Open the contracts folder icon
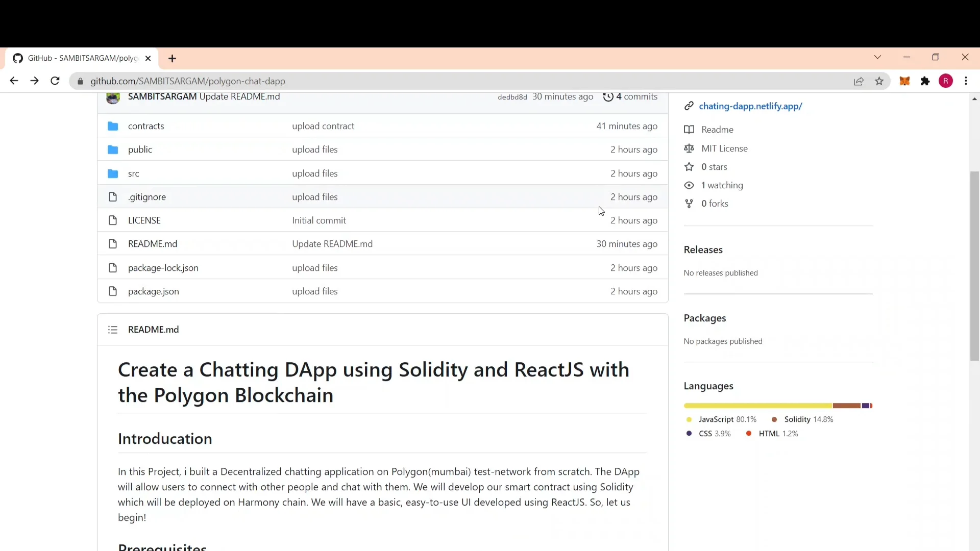 (112, 126)
